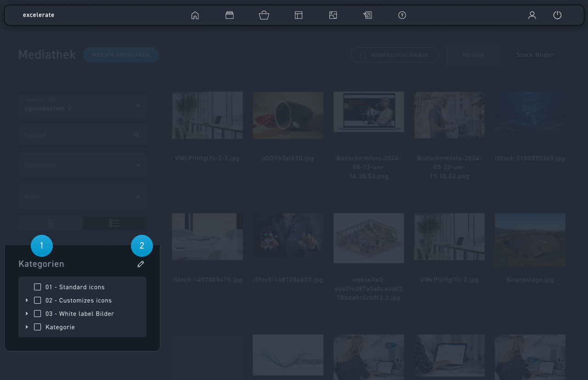This screenshot has height=380, width=588.
Task: Open the user profile icon
Action: point(532,15)
